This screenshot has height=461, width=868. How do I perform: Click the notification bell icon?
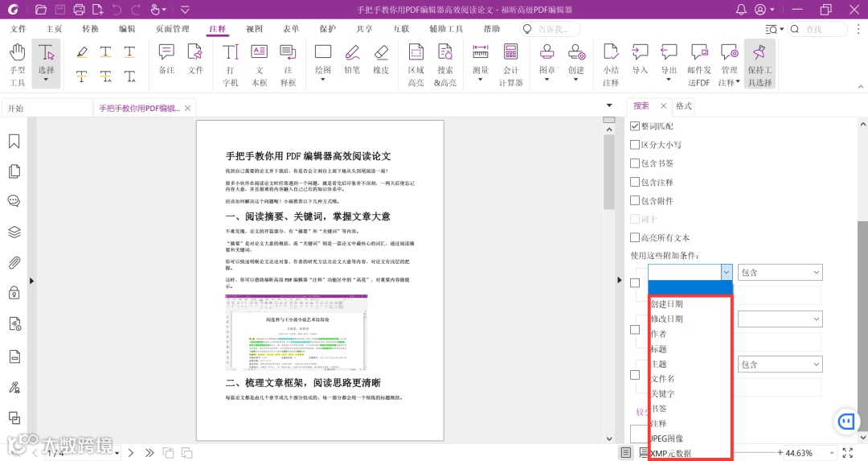click(x=741, y=10)
